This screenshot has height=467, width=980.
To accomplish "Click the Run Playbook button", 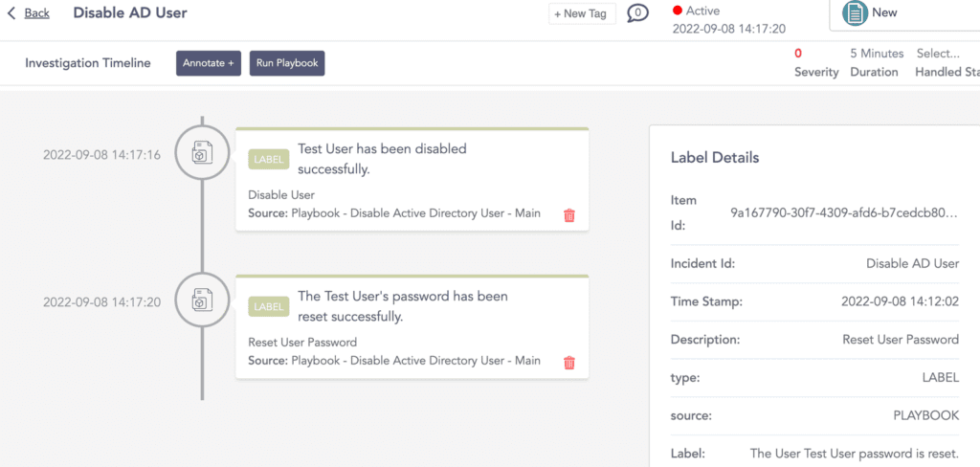I will tap(287, 63).
